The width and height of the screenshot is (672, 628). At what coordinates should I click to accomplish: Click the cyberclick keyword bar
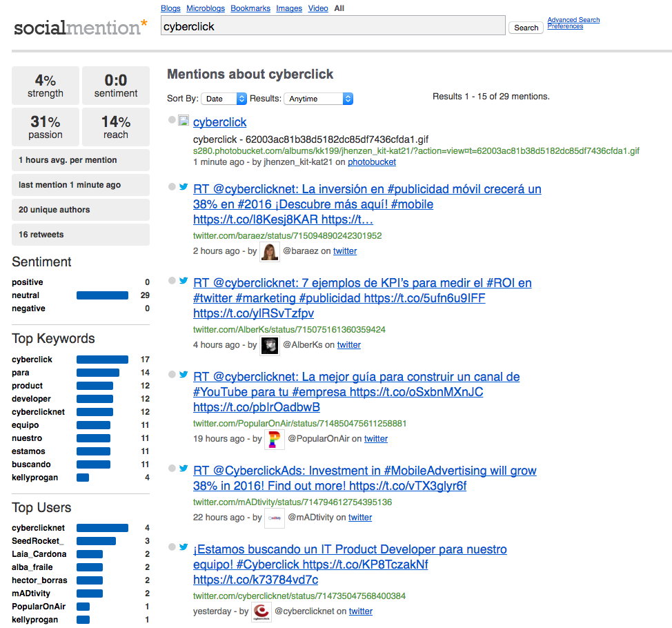102,360
